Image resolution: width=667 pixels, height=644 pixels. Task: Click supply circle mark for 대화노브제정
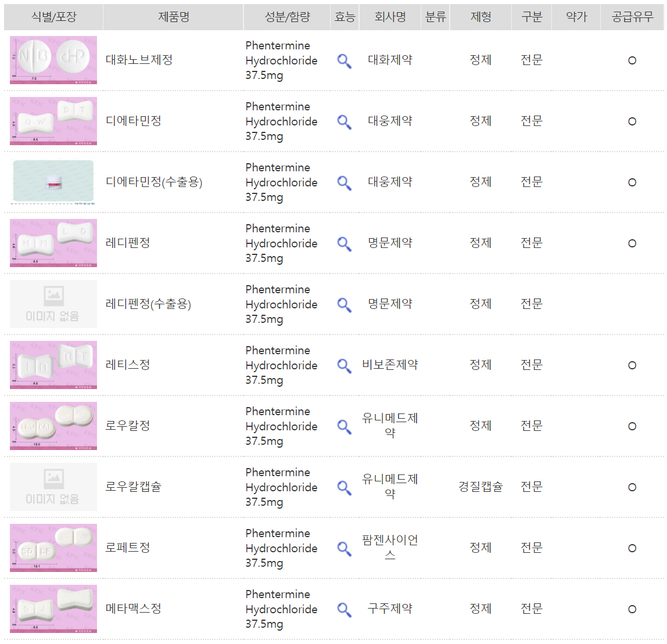[632, 61]
